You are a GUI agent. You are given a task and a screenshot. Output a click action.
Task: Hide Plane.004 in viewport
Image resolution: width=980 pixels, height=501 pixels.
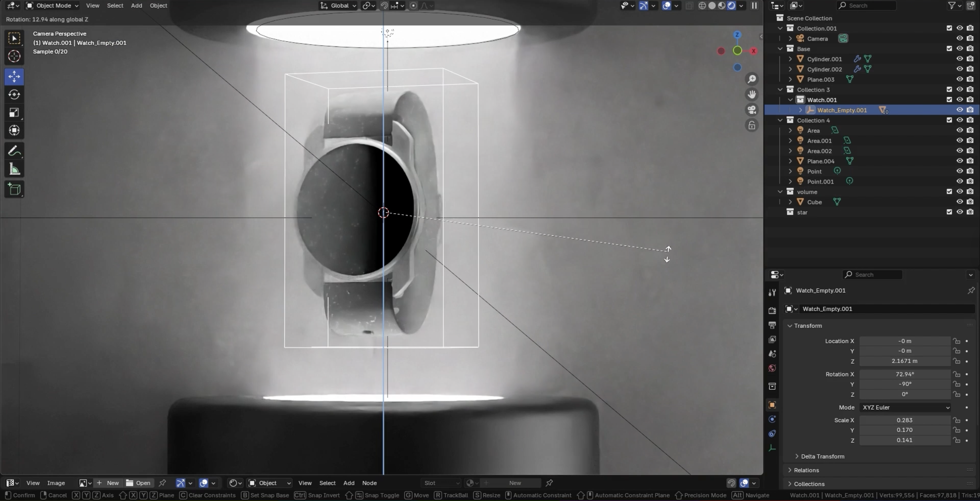[960, 161]
